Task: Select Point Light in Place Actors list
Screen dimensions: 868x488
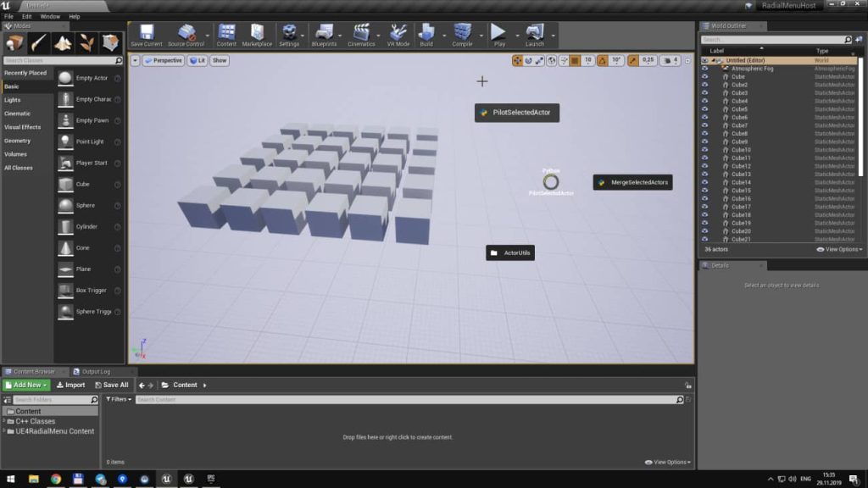Action: (89, 141)
